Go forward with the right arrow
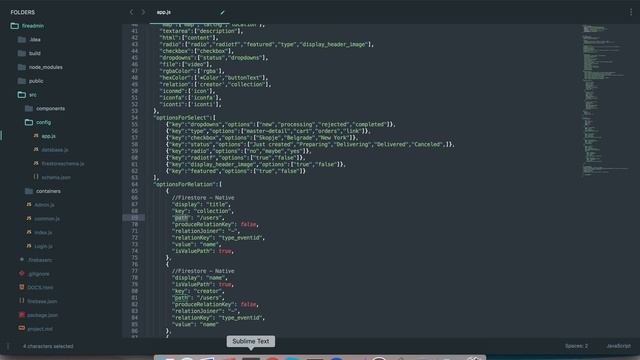The height and width of the screenshot is (360, 640). point(143,12)
